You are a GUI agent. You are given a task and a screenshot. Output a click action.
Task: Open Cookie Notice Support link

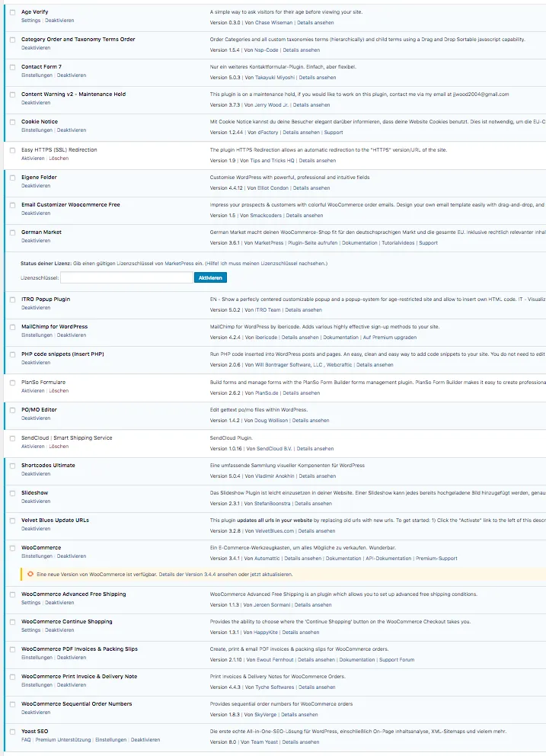334,132
